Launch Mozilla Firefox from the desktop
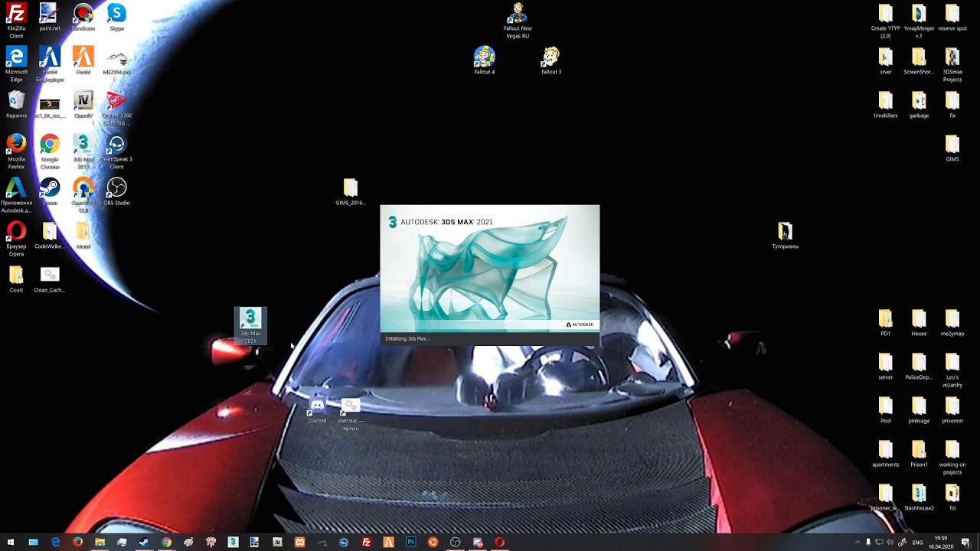 coord(16,152)
